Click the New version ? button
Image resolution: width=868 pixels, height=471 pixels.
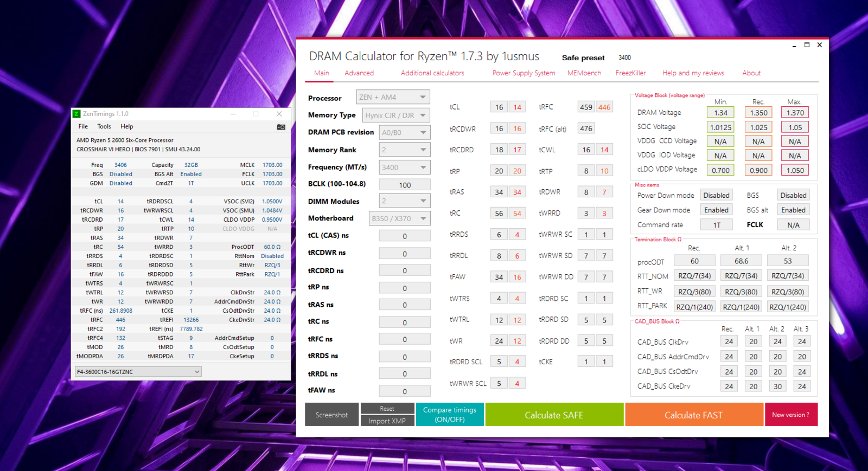791,415
